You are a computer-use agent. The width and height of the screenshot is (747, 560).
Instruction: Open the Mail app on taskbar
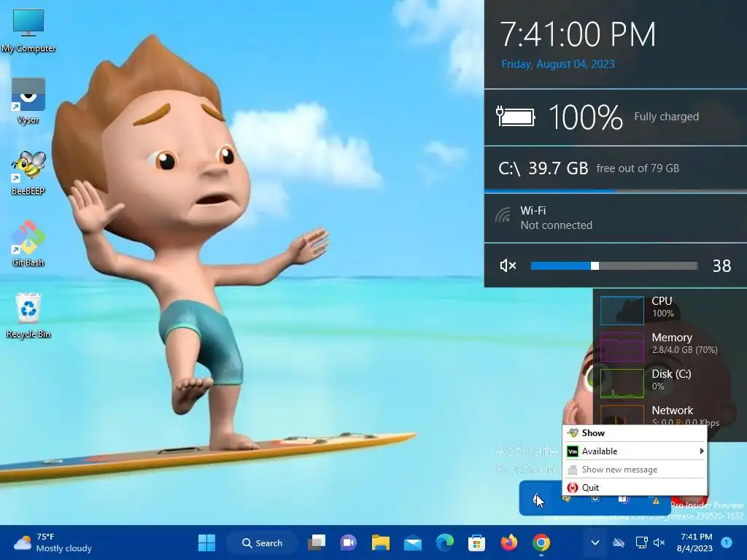click(x=413, y=542)
